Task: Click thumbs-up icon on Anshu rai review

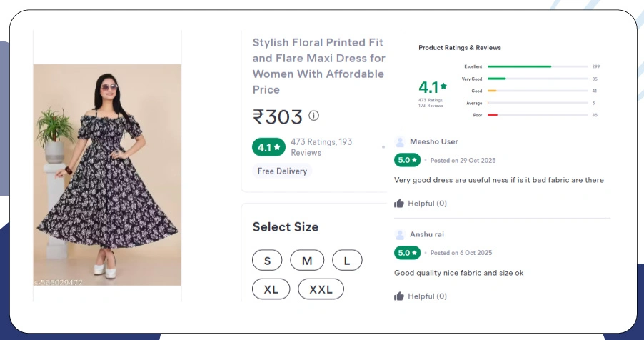Action: 399,296
